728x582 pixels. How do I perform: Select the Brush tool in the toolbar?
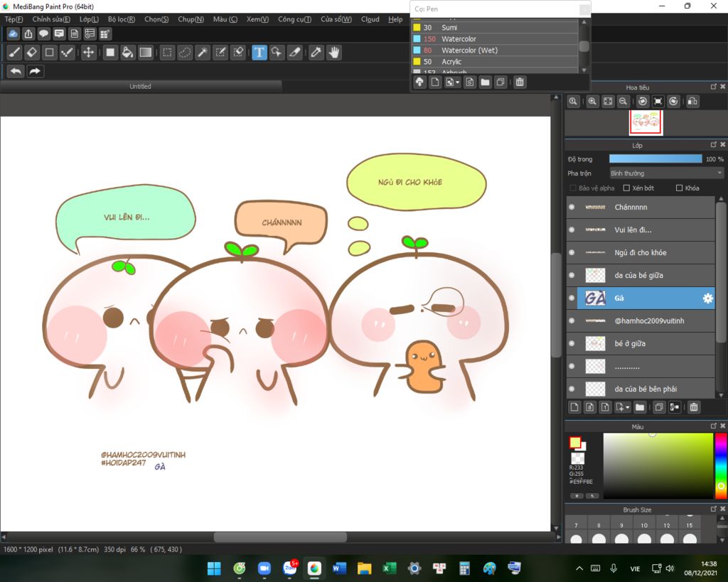14,53
